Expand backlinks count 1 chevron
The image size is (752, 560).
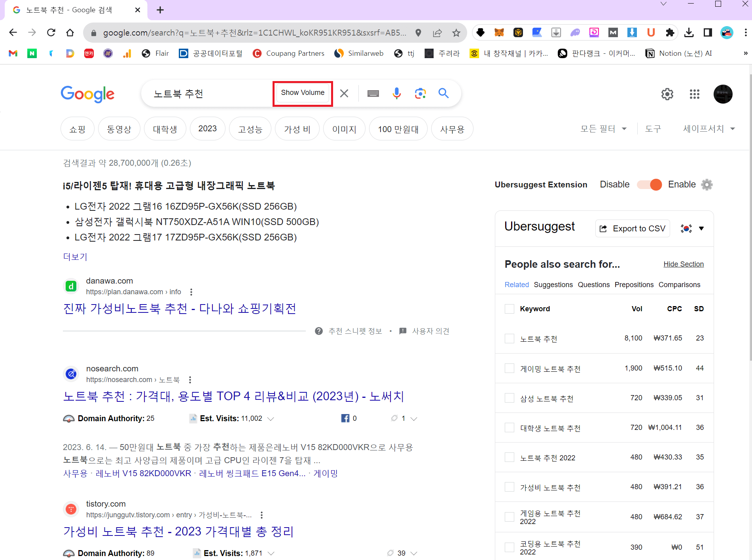click(414, 419)
